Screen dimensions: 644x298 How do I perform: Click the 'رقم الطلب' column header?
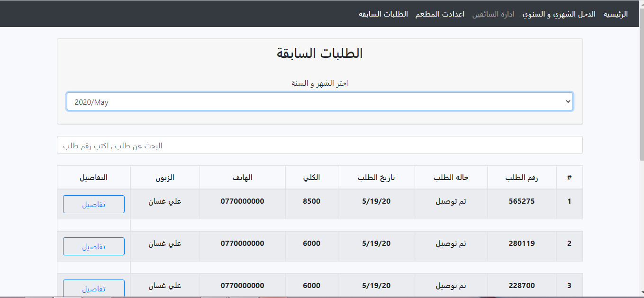522,177
